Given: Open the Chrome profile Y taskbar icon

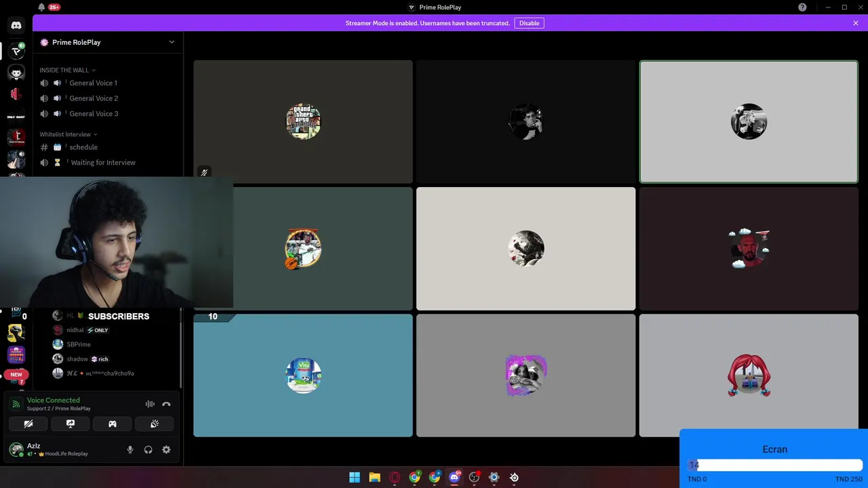Looking at the screenshot, I should click(x=414, y=477).
